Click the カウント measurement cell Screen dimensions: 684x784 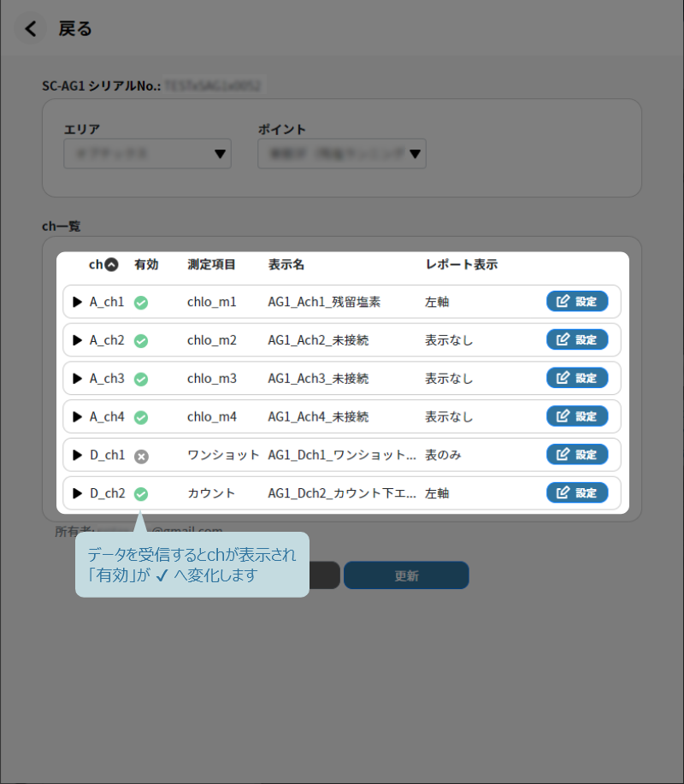pos(211,493)
